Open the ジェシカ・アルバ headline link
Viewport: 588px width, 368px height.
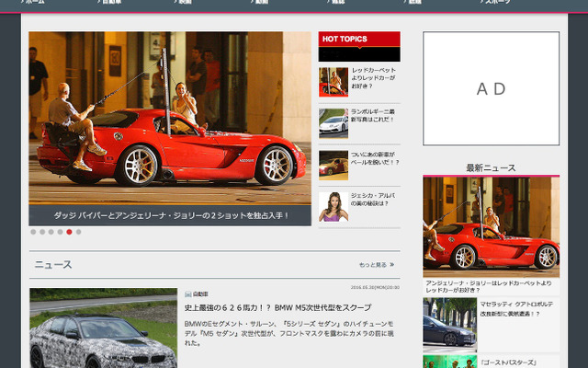(x=373, y=200)
